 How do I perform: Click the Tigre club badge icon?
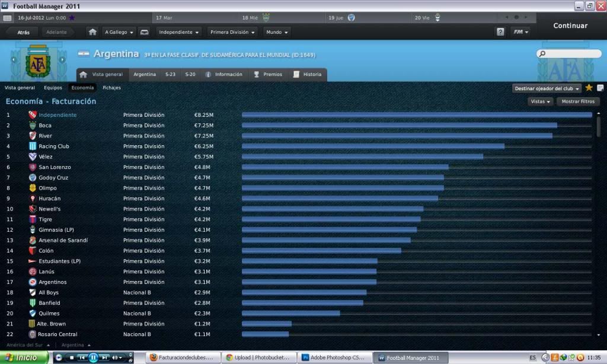pos(33,219)
